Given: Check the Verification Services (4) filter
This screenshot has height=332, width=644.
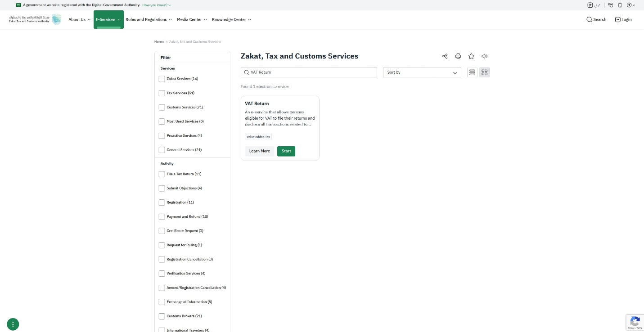Looking at the screenshot, I should pyautogui.click(x=162, y=274).
